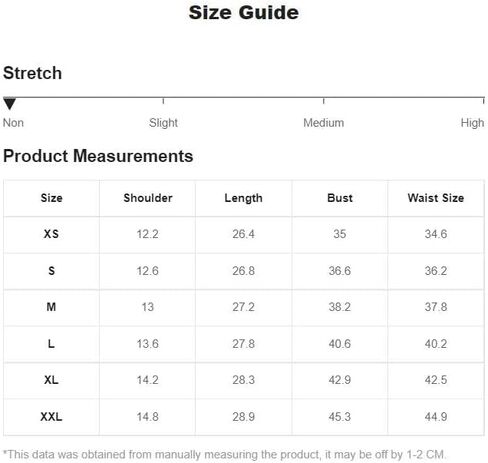Click the XXL size row label

tap(51, 416)
